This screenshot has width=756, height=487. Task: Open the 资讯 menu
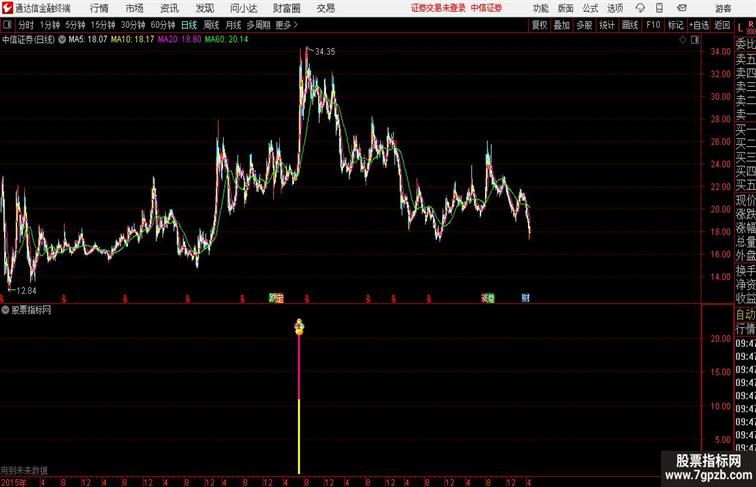[x=169, y=8]
